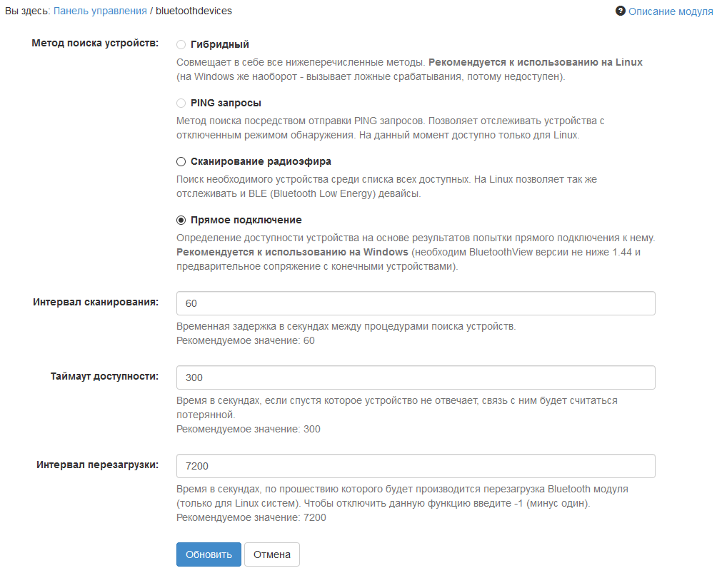
Task: Focus the Интервал перезагрузки input with 7200
Action: coord(416,466)
